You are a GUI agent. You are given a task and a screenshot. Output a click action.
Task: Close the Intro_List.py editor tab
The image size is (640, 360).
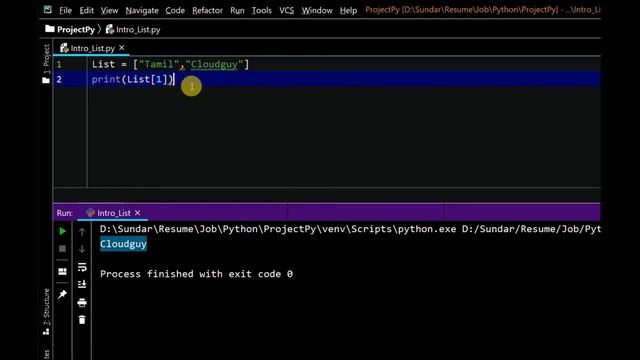point(122,48)
